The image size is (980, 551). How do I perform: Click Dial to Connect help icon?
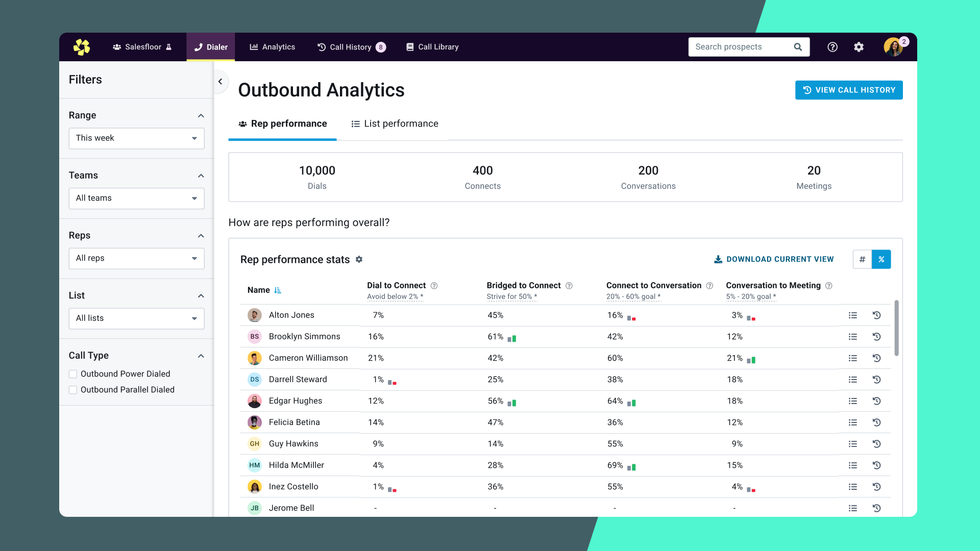[x=434, y=286]
